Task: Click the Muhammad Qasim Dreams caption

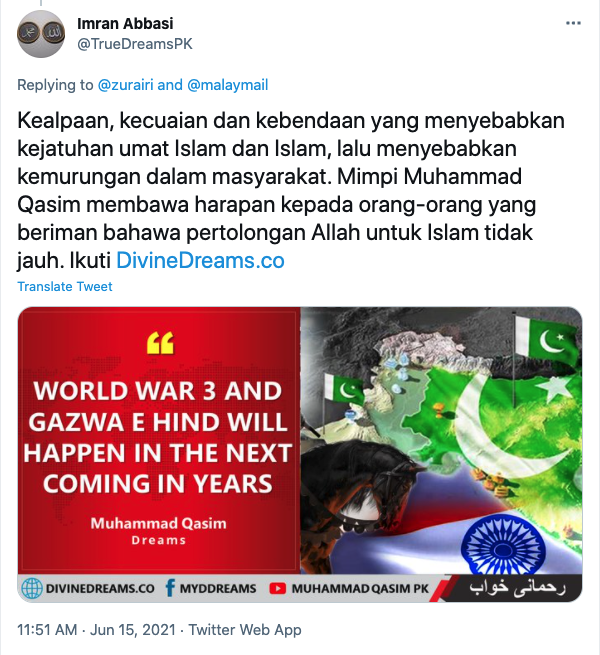Action: [158, 531]
